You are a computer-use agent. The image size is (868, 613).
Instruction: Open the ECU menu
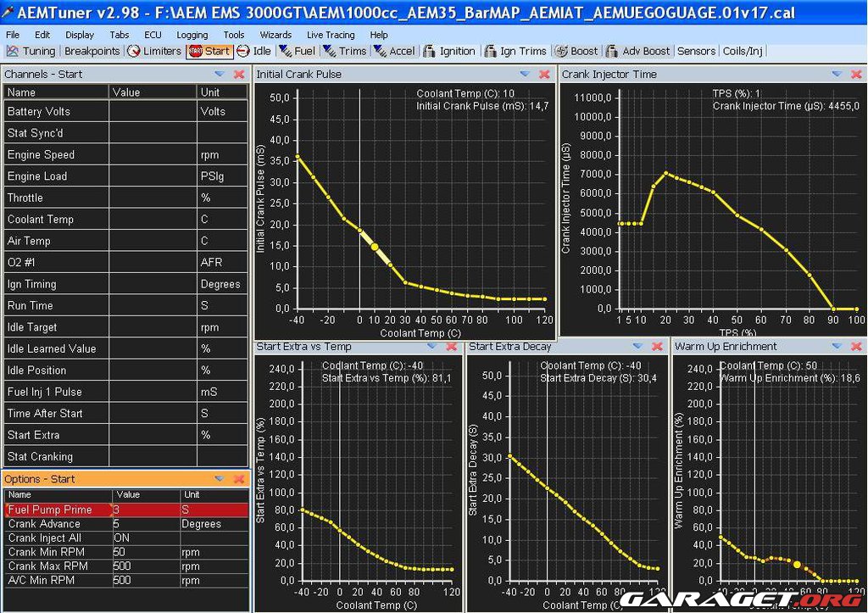[153, 35]
